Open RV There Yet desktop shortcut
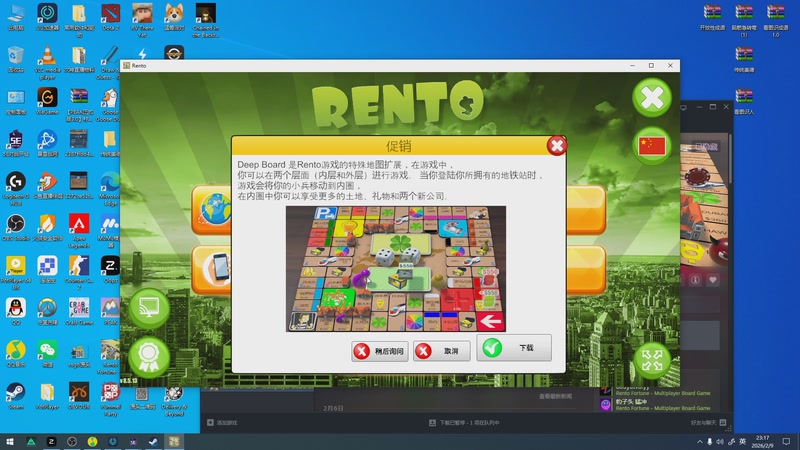800x450 pixels. pyautogui.click(x=142, y=20)
